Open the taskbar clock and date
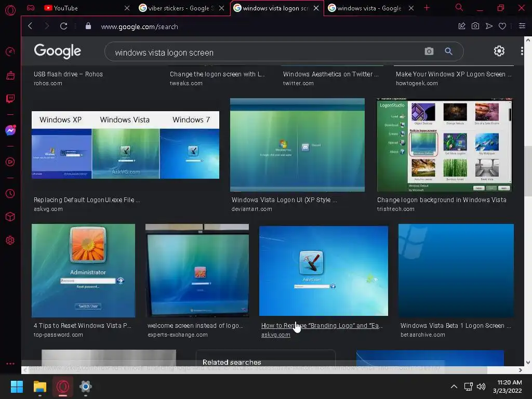532x399 pixels. tap(508, 387)
